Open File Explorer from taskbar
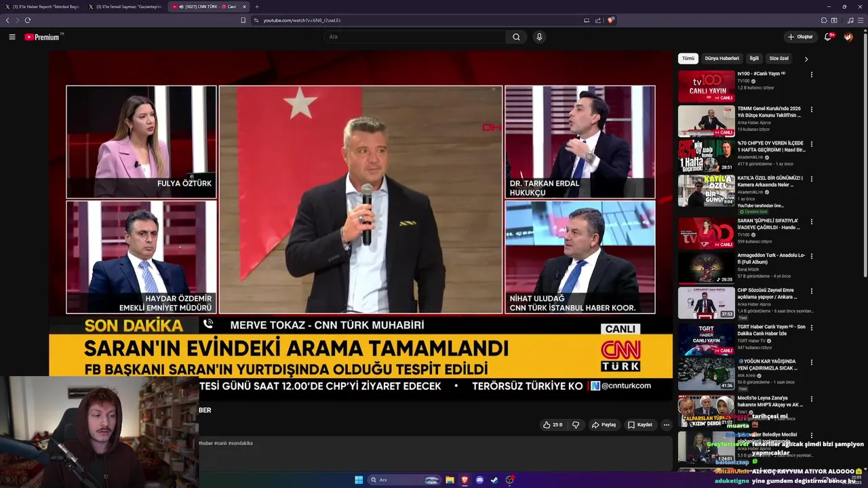This screenshot has height=488, width=868. point(450,480)
